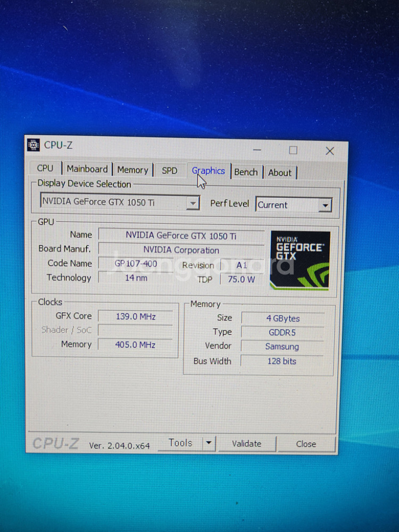The height and width of the screenshot is (532, 399).
Task: Select the Graphics tab
Action: tap(208, 171)
